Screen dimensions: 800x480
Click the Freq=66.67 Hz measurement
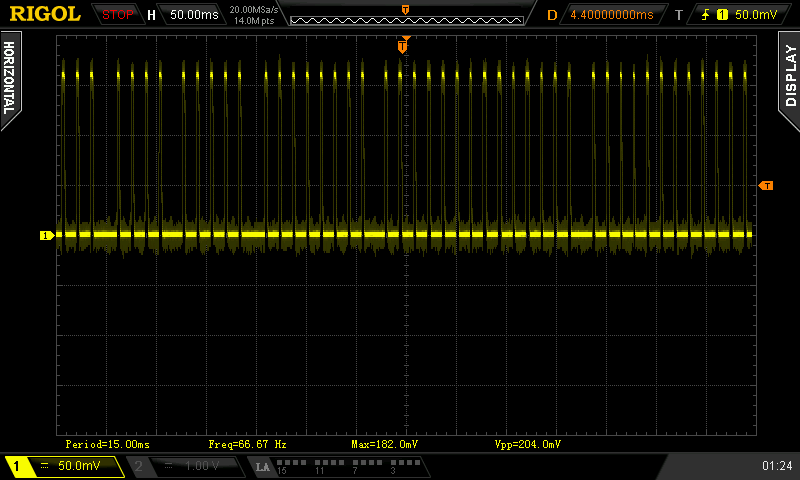pyautogui.click(x=247, y=444)
